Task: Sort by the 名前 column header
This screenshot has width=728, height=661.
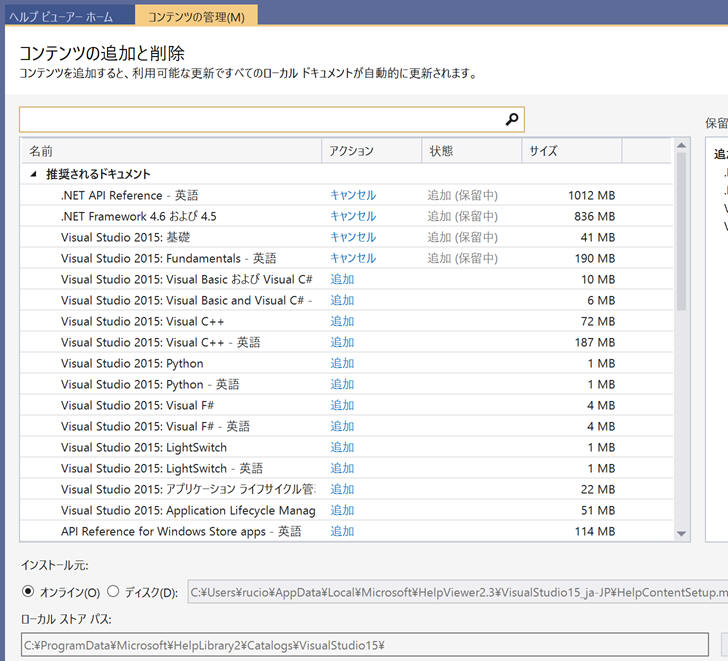Action: tap(171, 151)
